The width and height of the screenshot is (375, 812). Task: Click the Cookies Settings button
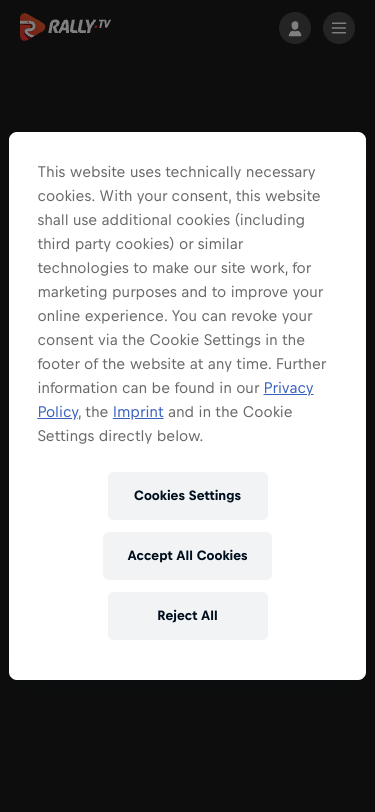188,496
